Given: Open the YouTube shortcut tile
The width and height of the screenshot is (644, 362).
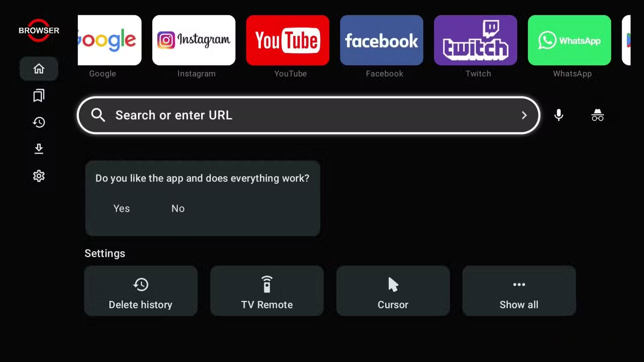Looking at the screenshot, I should coord(288,40).
